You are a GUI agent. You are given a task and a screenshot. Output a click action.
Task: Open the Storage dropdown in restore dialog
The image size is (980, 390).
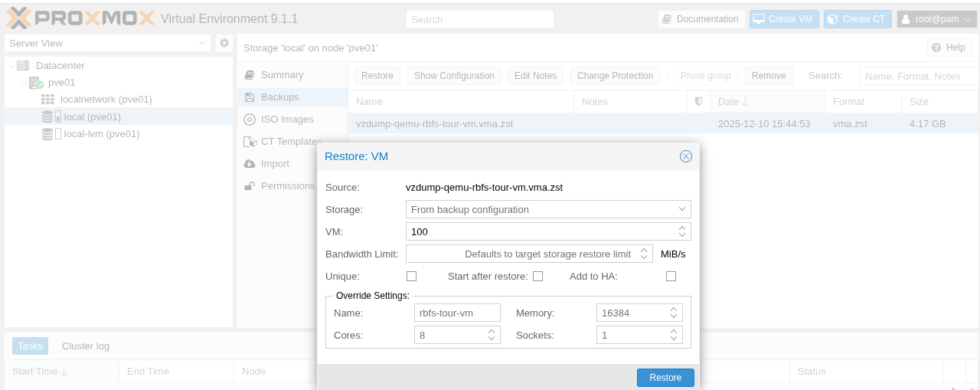click(x=681, y=209)
